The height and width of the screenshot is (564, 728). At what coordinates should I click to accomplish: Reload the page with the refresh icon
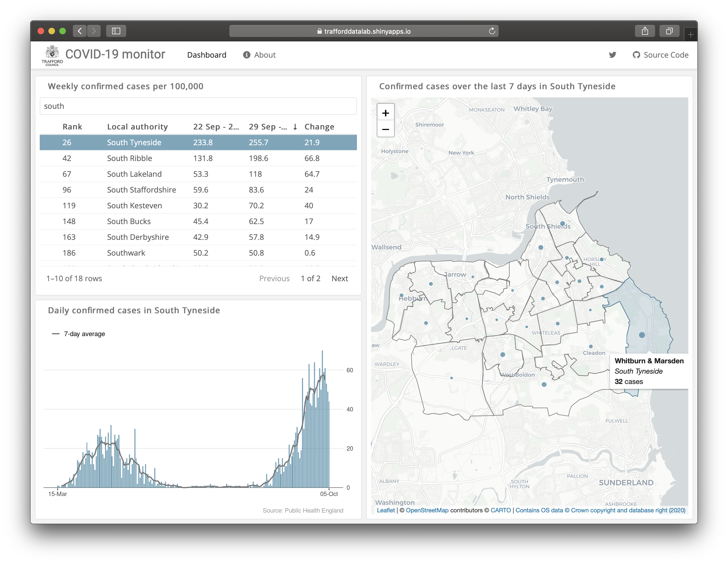coord(492,31)
